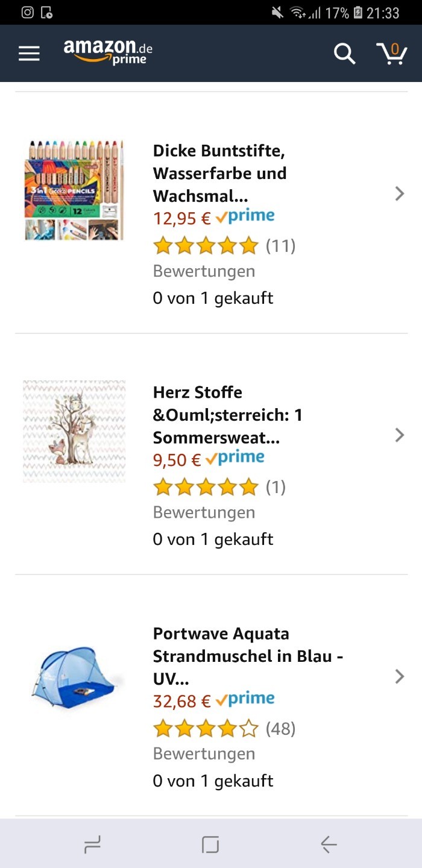Screen dimensions: 422x868
Task: Open the hamburger navigation menu
Action: (29, 54)
